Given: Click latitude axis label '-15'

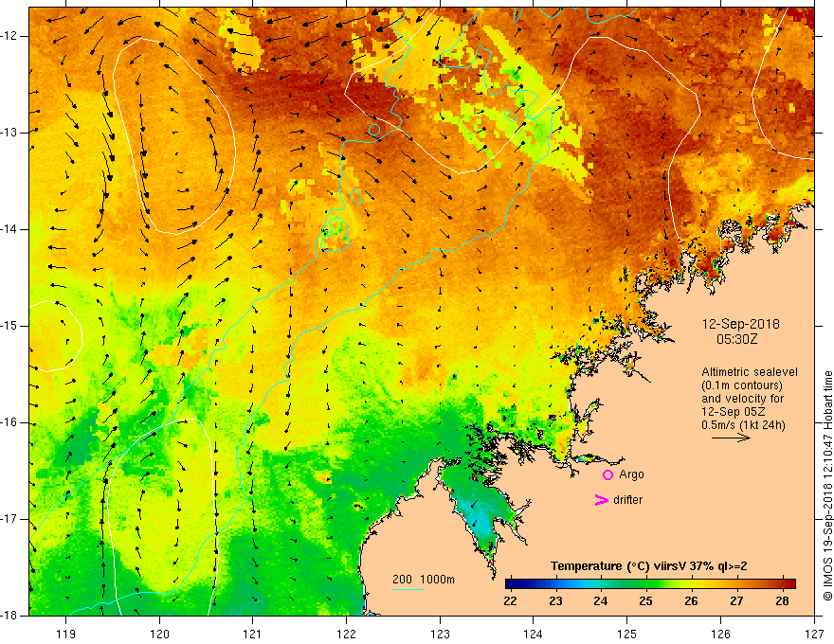Looking at the screenshot, I should [9, 326].
